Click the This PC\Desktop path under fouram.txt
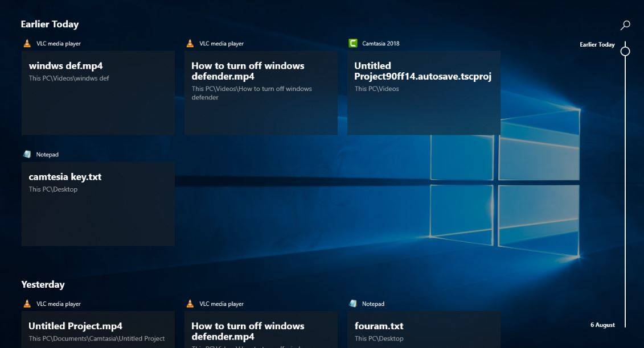644x348 pixels. coord(379,338)
